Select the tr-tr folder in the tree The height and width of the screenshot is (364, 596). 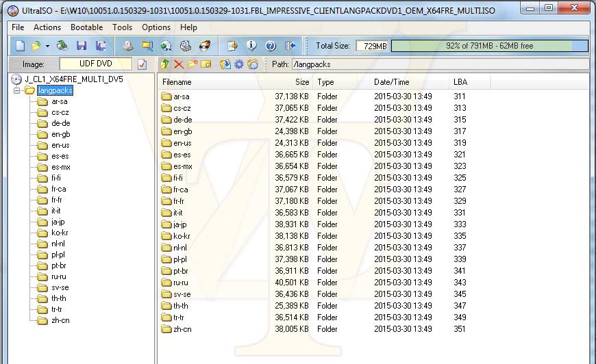coord(57,309)
